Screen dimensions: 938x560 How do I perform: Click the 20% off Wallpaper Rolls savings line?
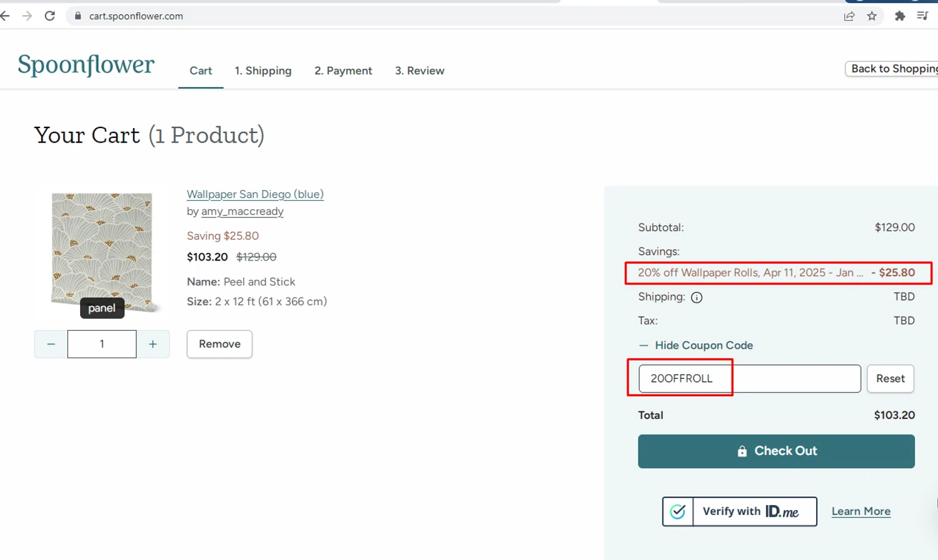[x=776, y=273]
